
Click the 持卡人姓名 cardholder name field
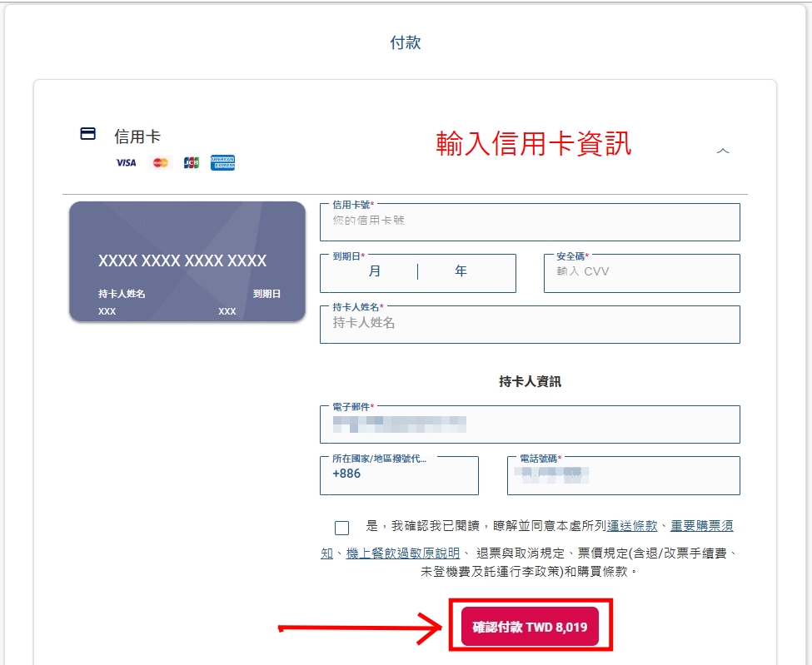pos(530,324)
